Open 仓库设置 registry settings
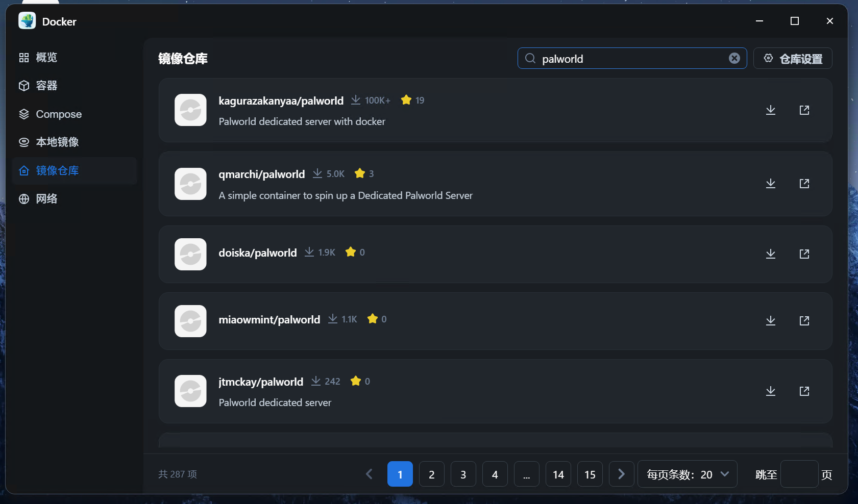Image resolution: width=858 pixels, height=504 pixels. pyautogui.click(x=793, y=58)
